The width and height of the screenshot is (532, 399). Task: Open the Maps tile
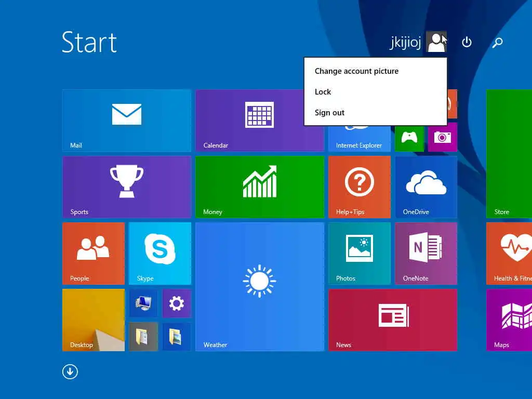click(509, 320)
